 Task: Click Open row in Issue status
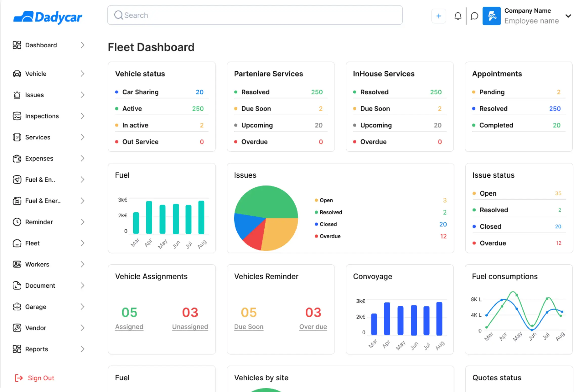[x=519, y=193]
